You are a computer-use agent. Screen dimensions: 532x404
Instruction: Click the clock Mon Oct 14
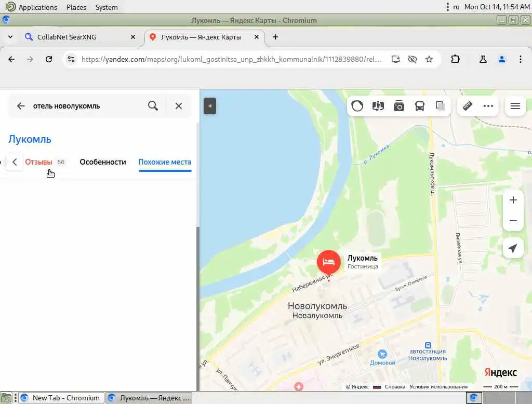click(497, 7)
